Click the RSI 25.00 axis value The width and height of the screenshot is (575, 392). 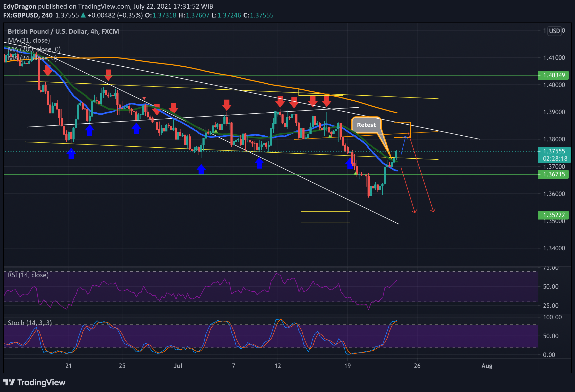pyautogui.click(x=551, y=305)
